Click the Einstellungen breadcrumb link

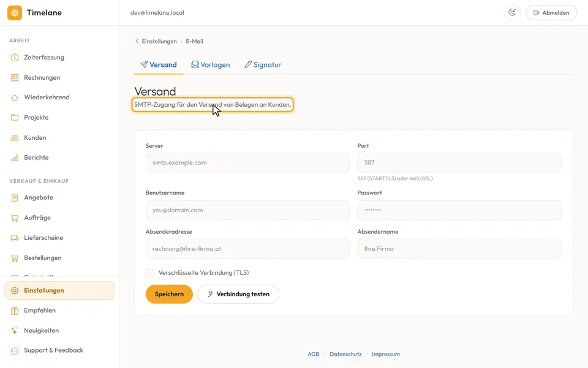pos(159,41)
